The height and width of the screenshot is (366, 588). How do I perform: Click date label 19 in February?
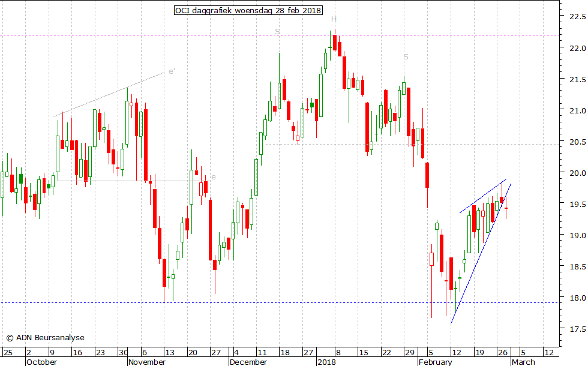[479, 353]
